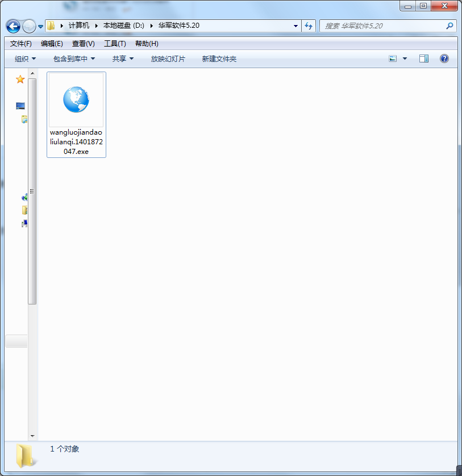This screenshot has height=476, width=462.
Task: Select the libraries icon in navigation pane
Action: (24, 119)
